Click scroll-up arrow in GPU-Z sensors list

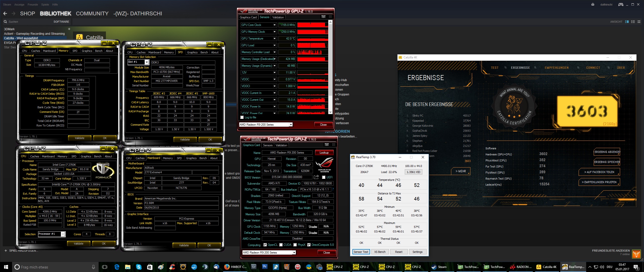pos(330,22)
